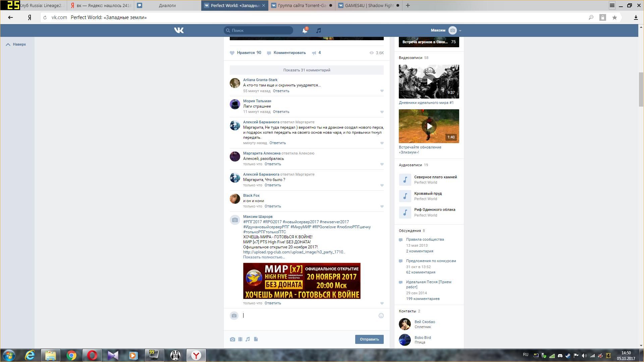Click the VK logo home icon
This screenshot has height=362, width=644.
pyautogui.click(x=179, y=31)
